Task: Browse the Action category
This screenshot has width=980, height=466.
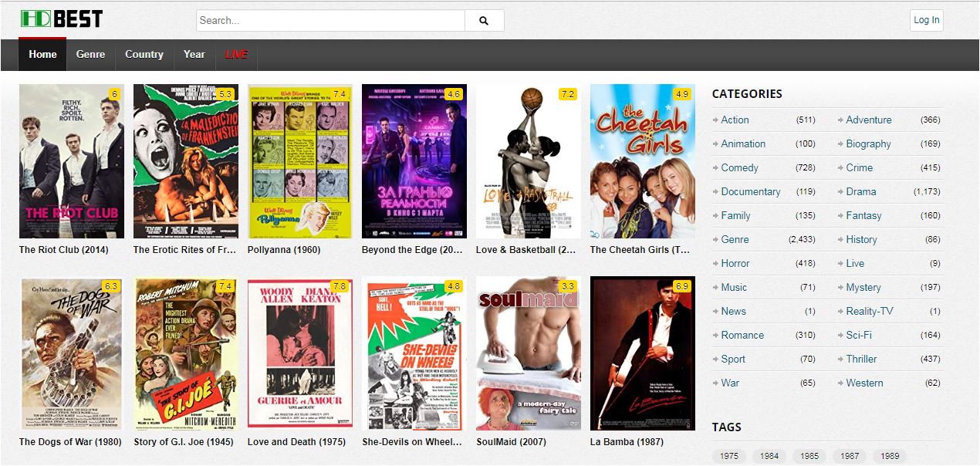Action: [x=735, y=120]
